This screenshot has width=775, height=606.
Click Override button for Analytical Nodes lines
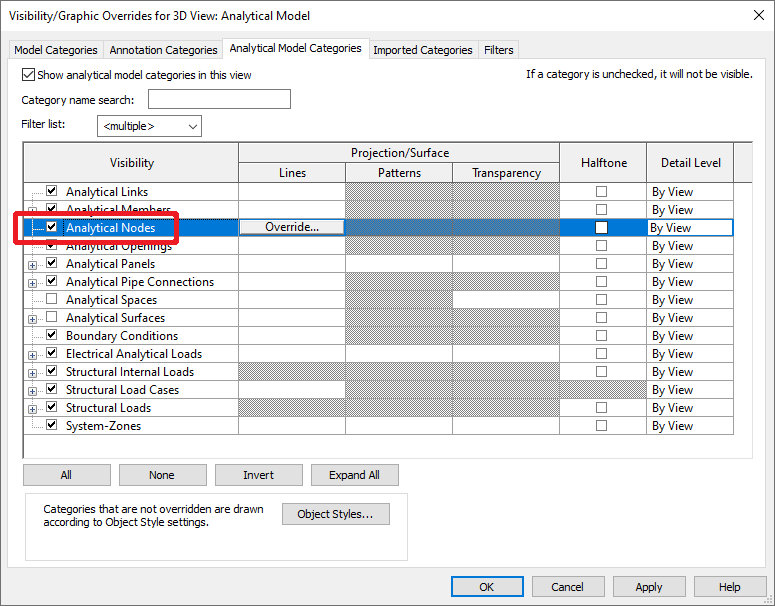click(x=291, y=228)
